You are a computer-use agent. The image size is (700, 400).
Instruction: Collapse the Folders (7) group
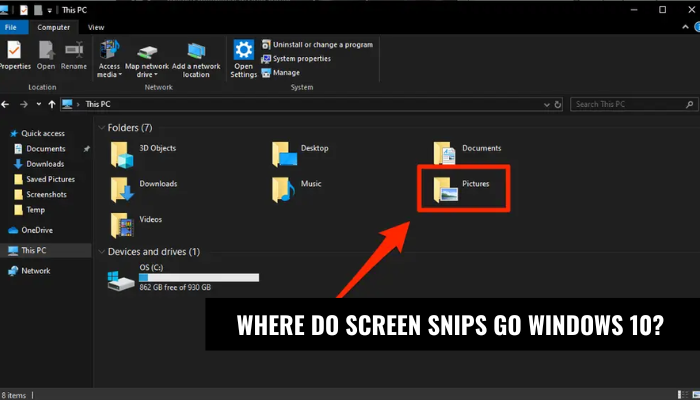(101, 128)
